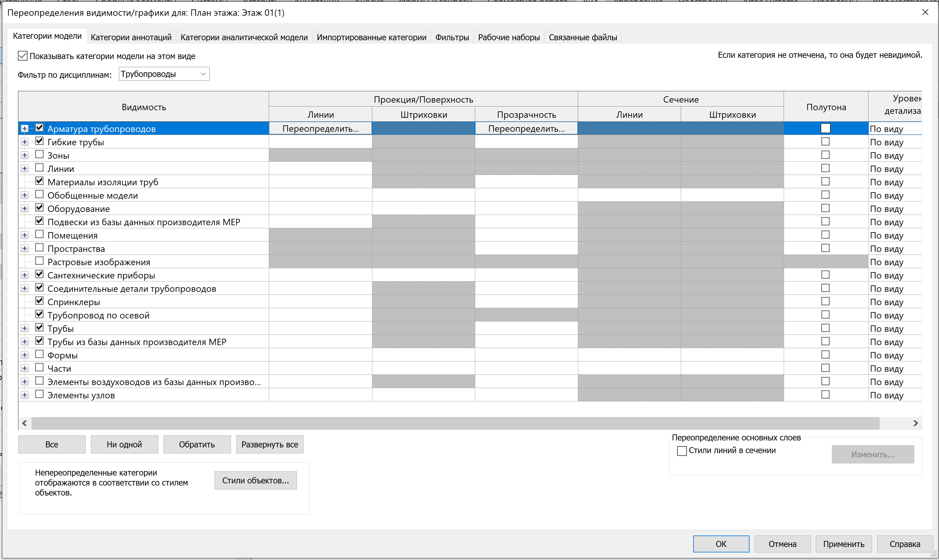Open the Рабочие наборы tab
Image resolution: width=939 pixels, height=560 pixels.
pos(509,37)
